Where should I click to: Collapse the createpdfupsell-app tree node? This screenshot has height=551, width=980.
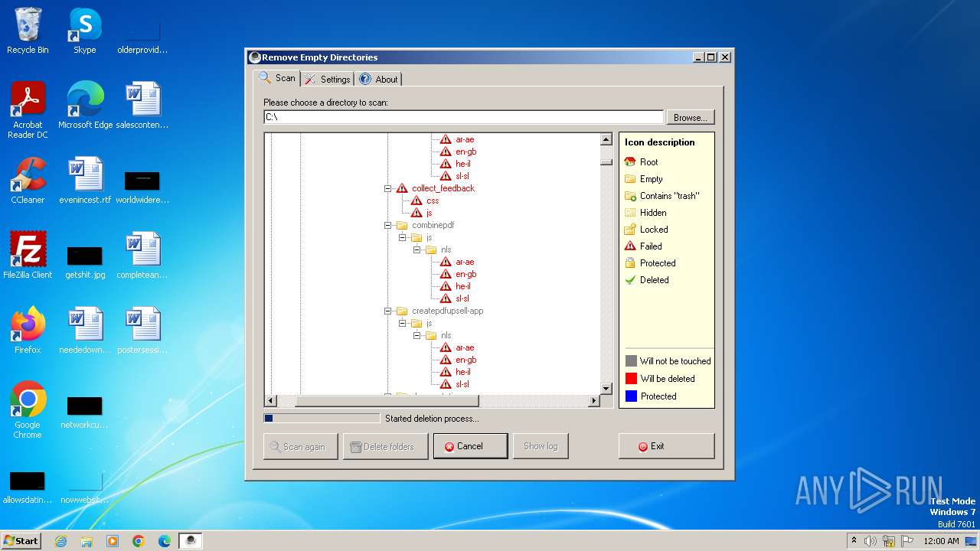(x=387, y=311)
